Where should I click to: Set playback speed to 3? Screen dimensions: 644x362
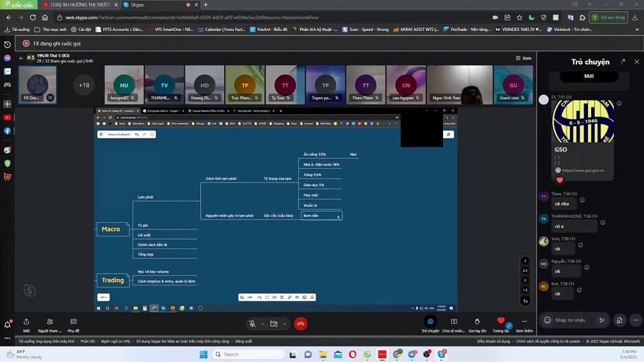coord(525,260)
